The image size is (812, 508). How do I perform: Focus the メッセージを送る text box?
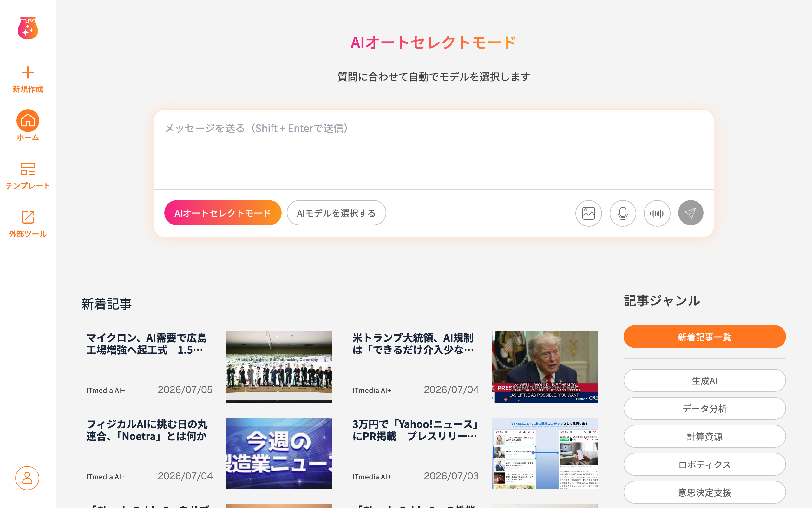point(434,150)
